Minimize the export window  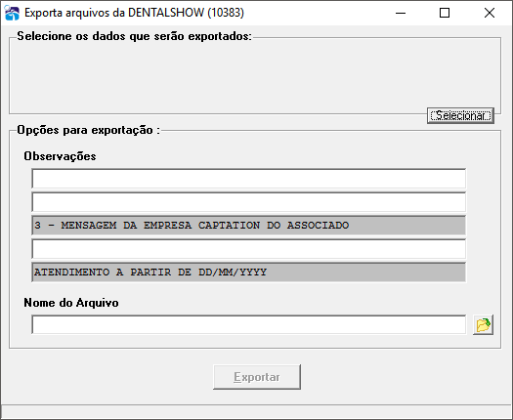(401, 13)
